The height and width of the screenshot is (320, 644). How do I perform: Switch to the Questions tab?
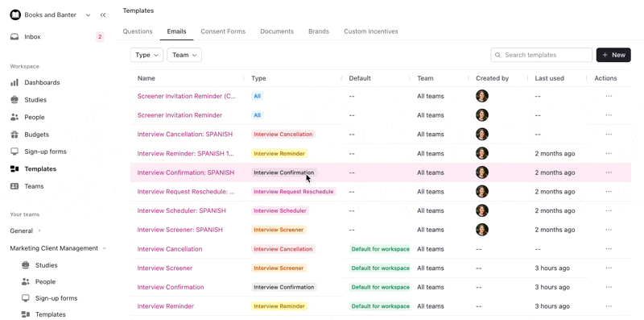138,31
